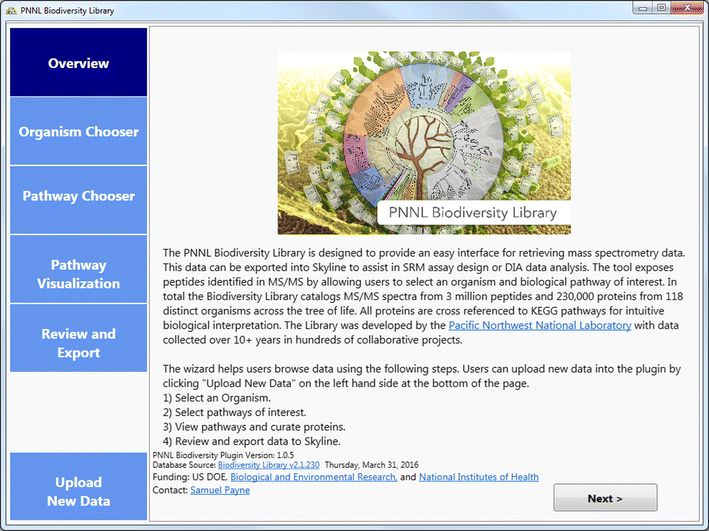Open the Pathway Visualization step
This screenshot has height=531, width=709.
point(79,269)
